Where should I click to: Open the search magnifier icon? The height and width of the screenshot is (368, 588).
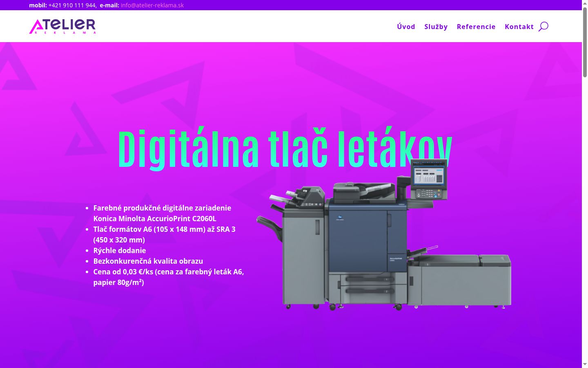pos(543,27)
